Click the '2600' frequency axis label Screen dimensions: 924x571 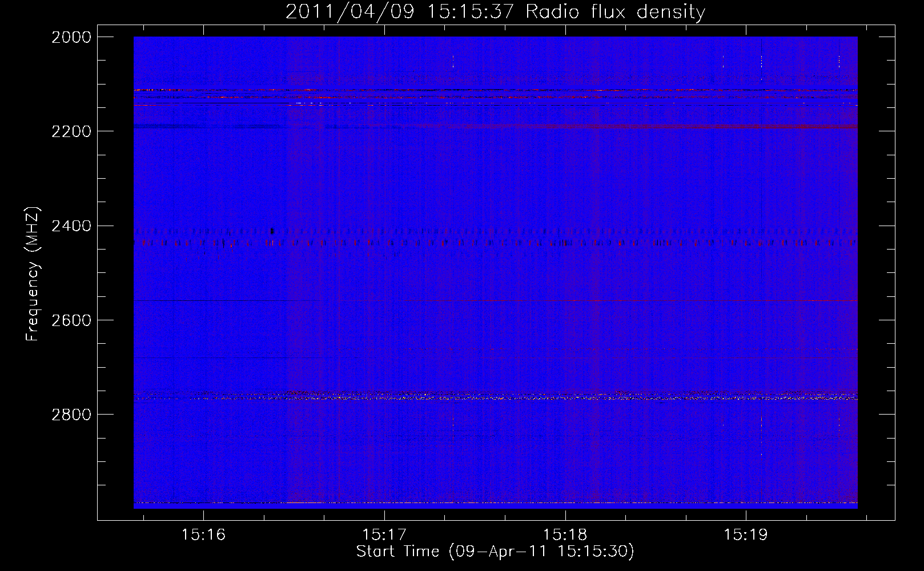point(71,320)
